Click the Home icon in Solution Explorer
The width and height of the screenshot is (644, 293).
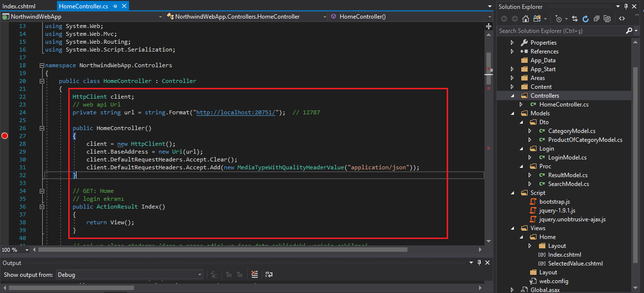point(526,19)
